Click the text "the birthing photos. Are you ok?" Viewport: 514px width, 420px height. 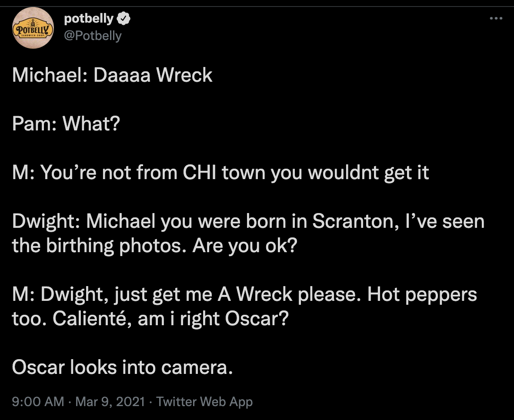pyautogui.click(x=154, y=246)
